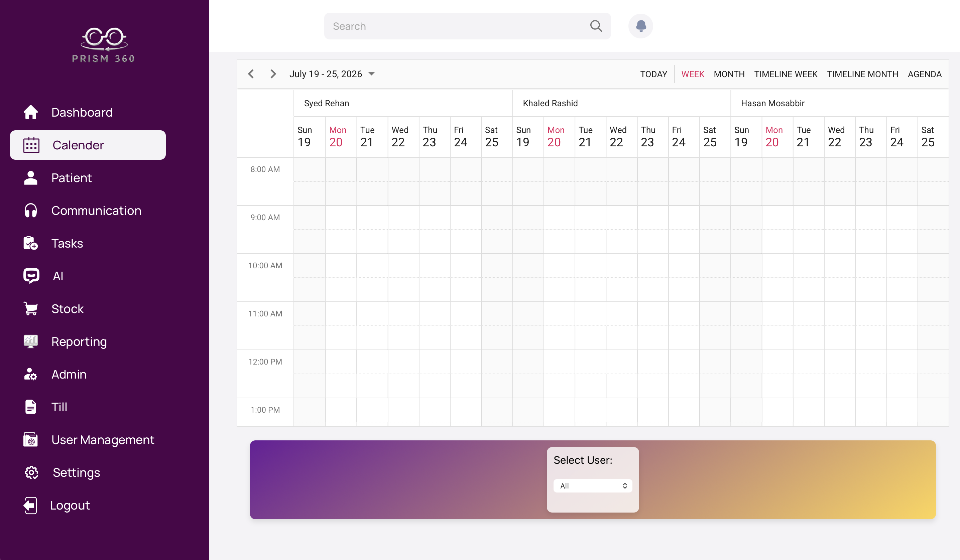
Task: Select Sun 19 under Syed Rehan
Action: click(310, 137)
